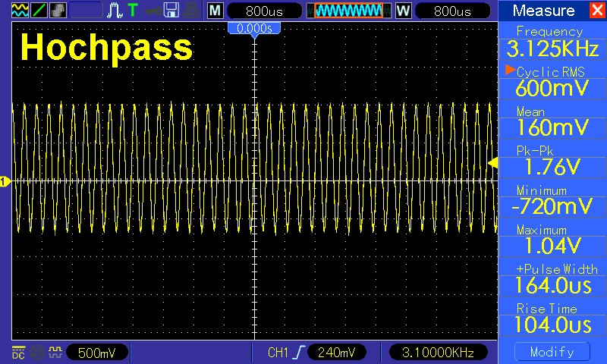Click the white pulse waveform icon
607x364 pixels.
click(x=115, y=11)
